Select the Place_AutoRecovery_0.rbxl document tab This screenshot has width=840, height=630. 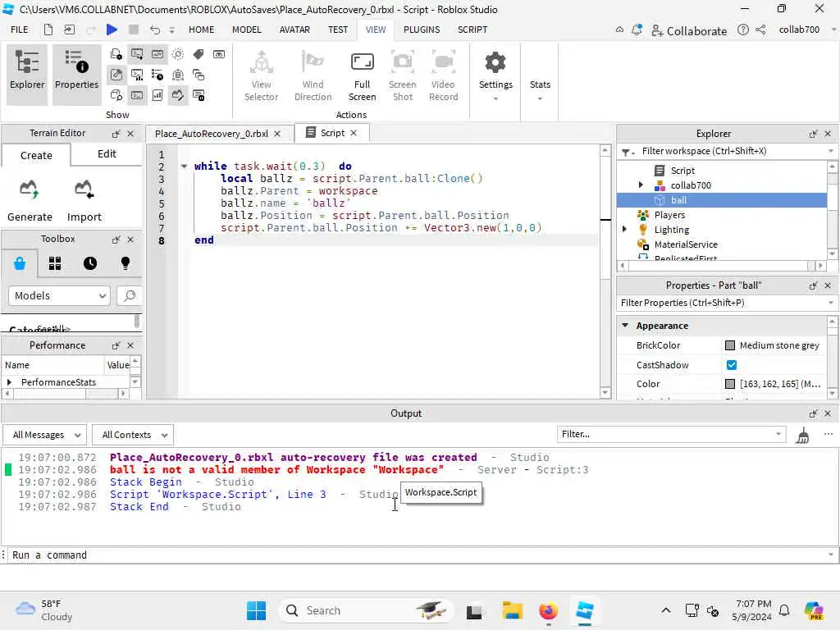(x=212, y=134)
